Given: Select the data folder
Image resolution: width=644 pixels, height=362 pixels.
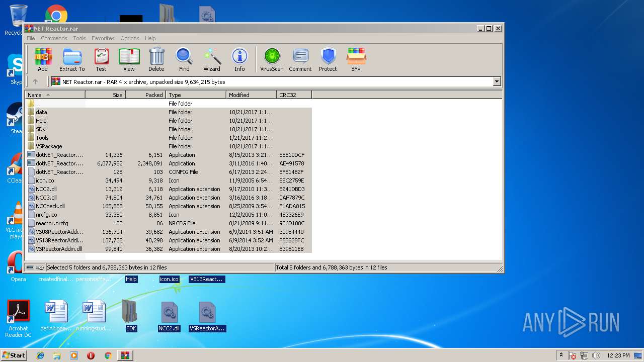Looking at the screenshot, I should point(169,112).
